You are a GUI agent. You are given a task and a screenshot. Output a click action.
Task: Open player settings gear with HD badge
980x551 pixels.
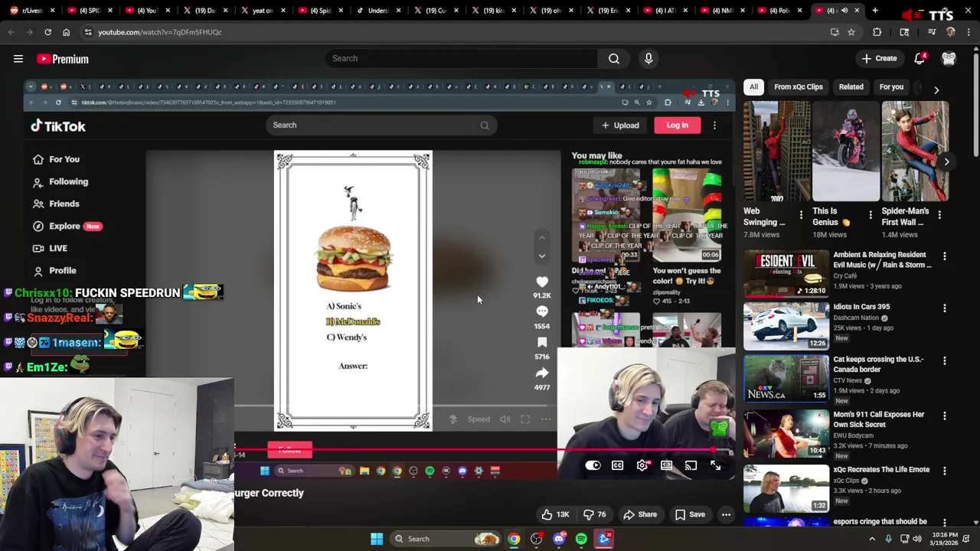point(642,465)
